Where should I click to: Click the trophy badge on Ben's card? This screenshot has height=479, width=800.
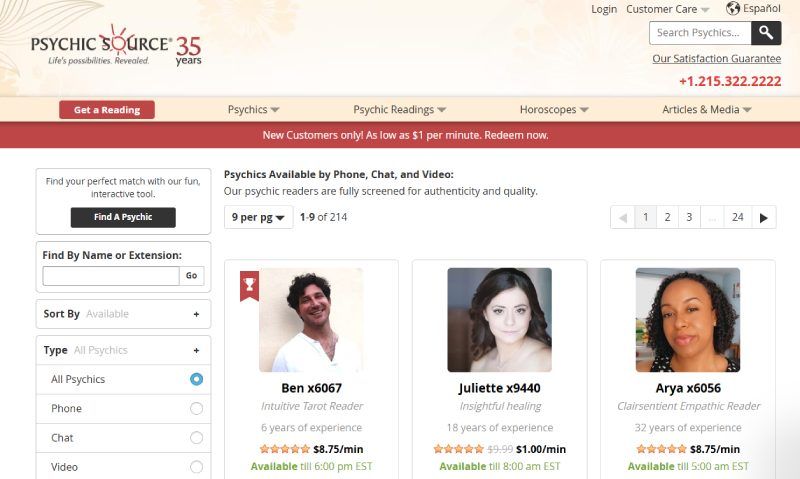coord(249,285)
